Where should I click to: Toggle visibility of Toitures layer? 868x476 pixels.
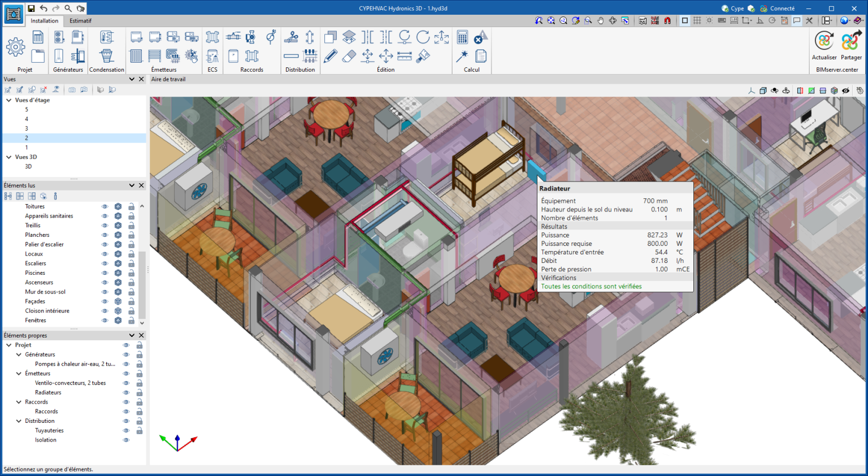[x=105, y=206]
